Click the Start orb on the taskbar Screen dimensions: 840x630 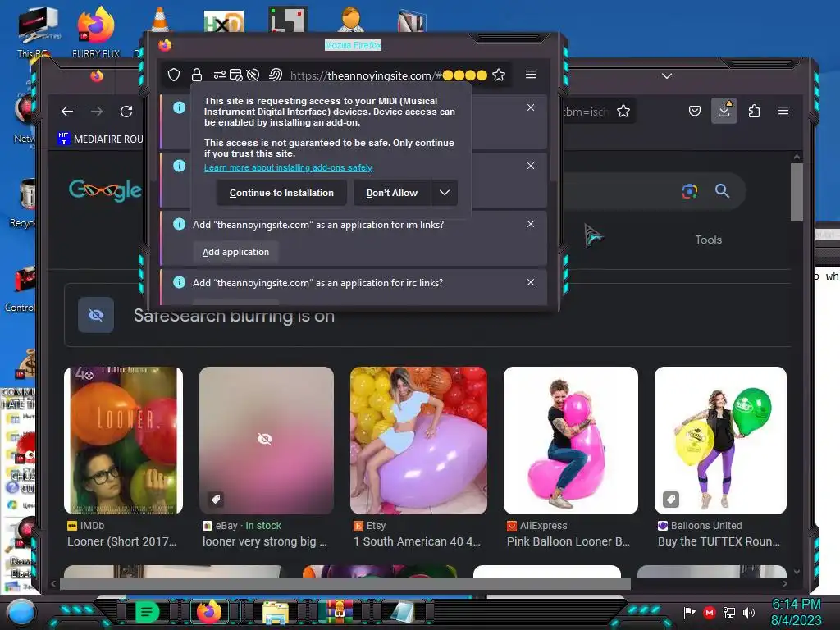(21, 613)
